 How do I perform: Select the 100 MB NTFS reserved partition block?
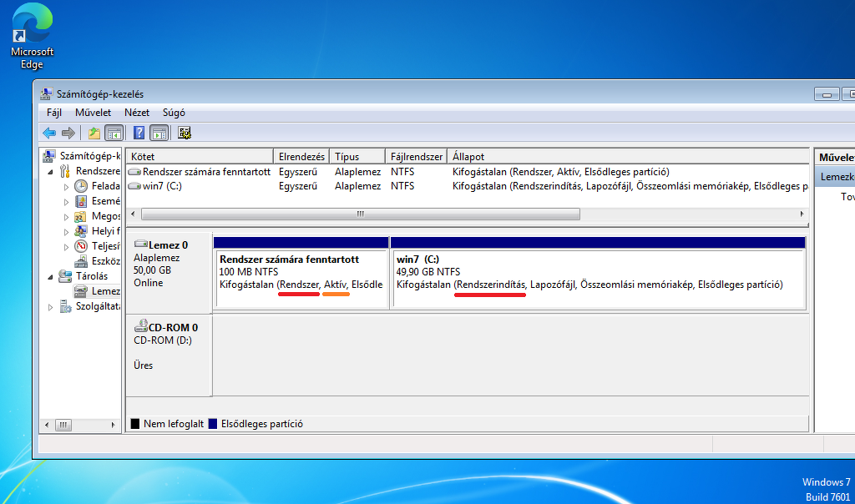pos(301,272)
